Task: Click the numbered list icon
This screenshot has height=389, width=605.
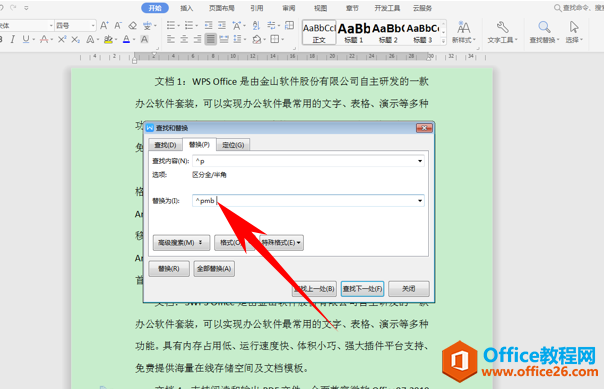Action: [189, 26]
